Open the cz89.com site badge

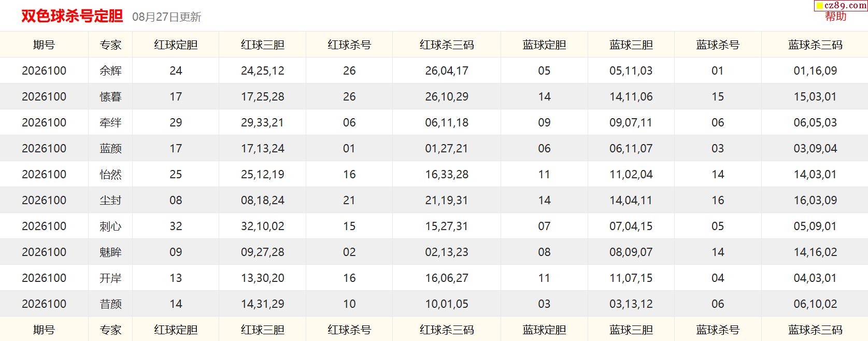click(841, 6)
